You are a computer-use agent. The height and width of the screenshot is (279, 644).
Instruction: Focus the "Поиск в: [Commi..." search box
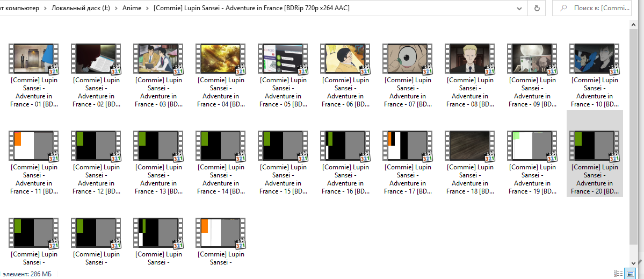[x=592, y=8]
